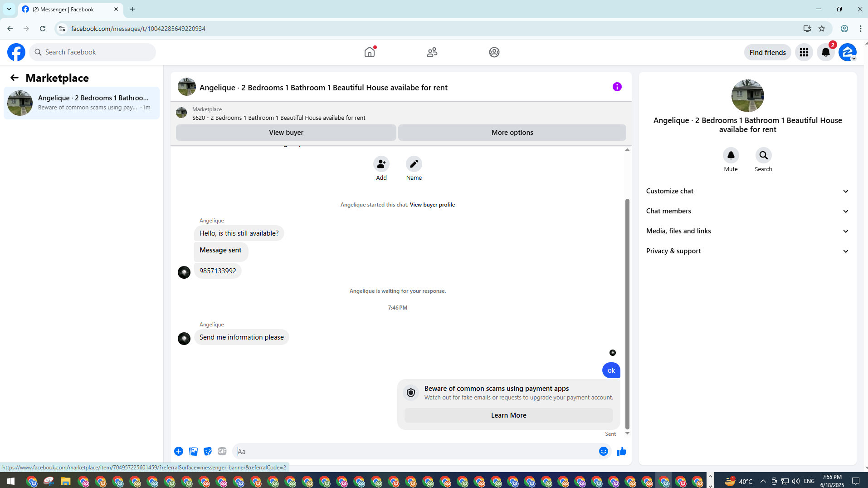The image size is (868, 488).
Task: Click the Find friends button
Action: click(x=767, y=52)
